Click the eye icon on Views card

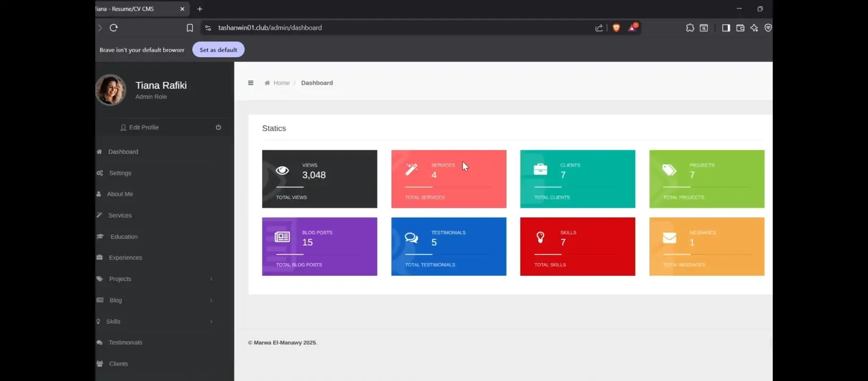pos(283,170)
